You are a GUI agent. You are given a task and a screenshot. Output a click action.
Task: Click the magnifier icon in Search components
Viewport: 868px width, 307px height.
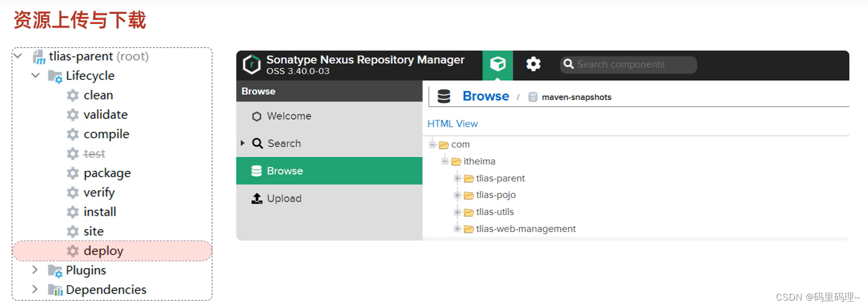pyautogui.click(x=568, y=64)
